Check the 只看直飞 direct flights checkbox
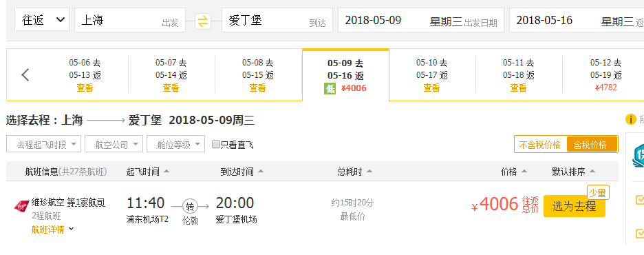 [x=215, y=144]
